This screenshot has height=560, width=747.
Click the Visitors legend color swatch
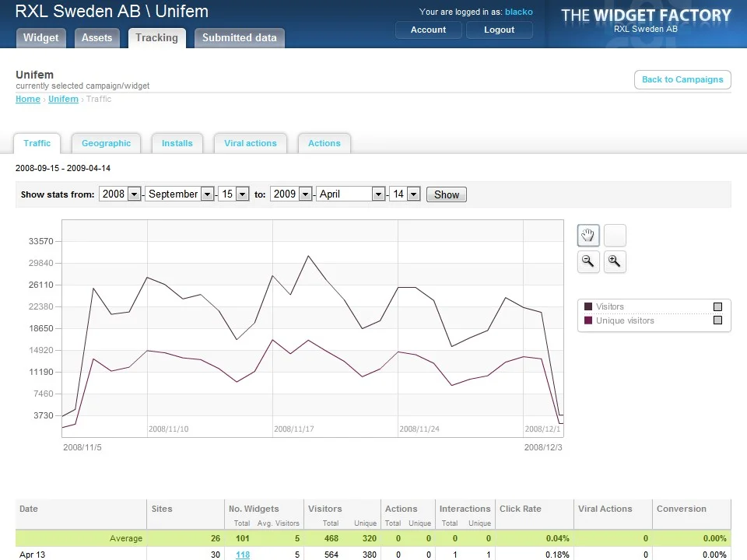click(x=588, y=306)
